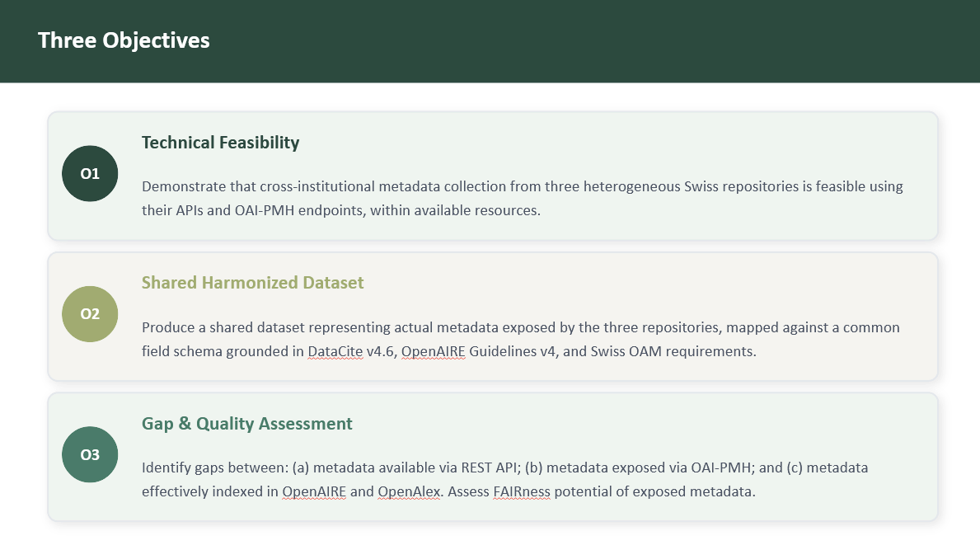Screen dimensions: 980x545
Task: Click the underlined word "DataCite"
Action: coord(335,351)
